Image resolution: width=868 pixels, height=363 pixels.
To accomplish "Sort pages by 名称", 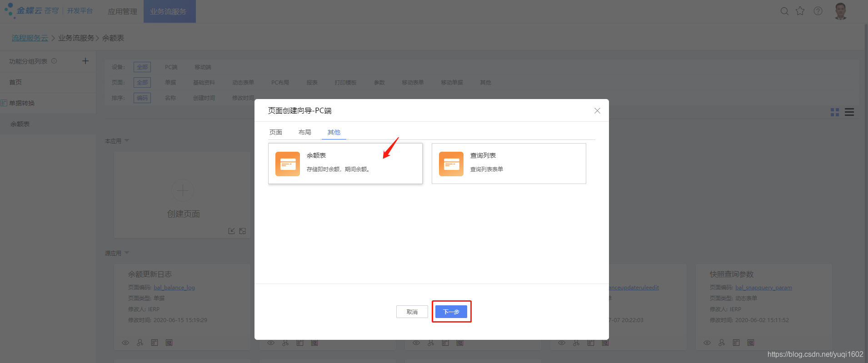I will (x=170, y=98).
